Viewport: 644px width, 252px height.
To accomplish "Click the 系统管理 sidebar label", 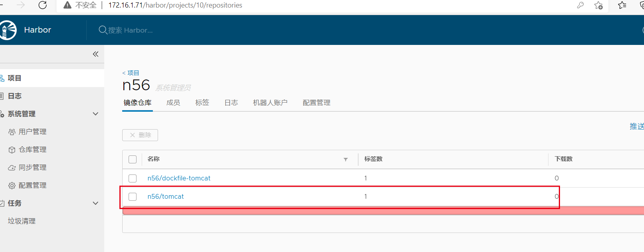I will tap(21, 114).
